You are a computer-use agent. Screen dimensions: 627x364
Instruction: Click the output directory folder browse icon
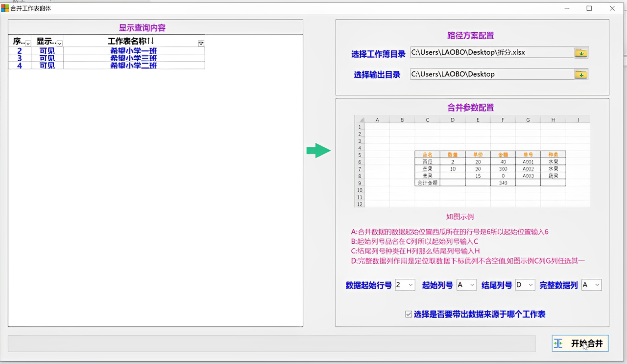click(x=581, y=74)
